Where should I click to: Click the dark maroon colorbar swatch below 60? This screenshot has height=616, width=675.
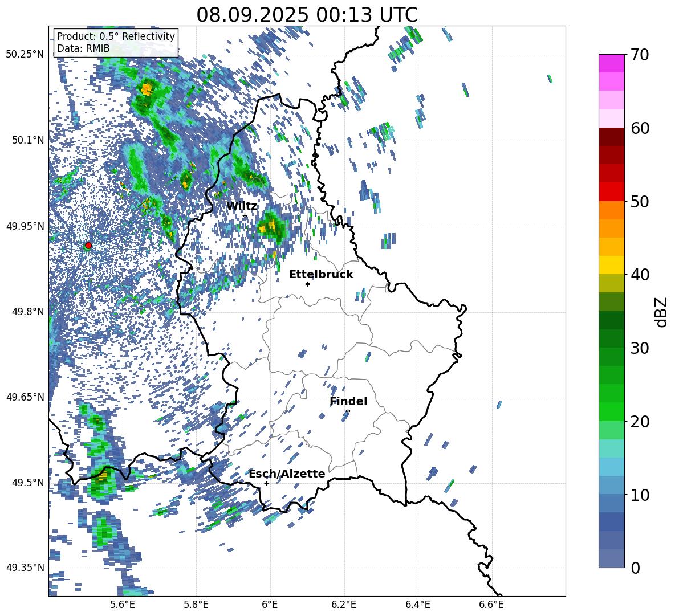click(611, 137)
